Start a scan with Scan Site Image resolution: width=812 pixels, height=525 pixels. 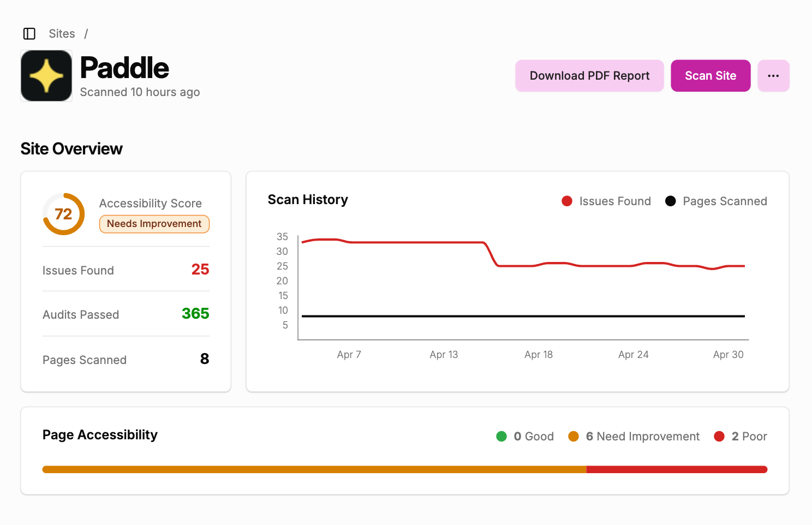(x=710, y=76)
